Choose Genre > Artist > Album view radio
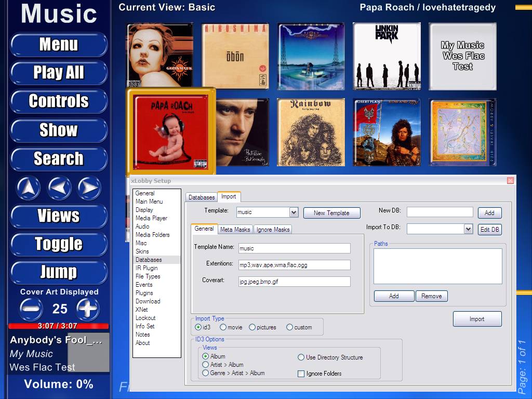 tap(205, 373)
